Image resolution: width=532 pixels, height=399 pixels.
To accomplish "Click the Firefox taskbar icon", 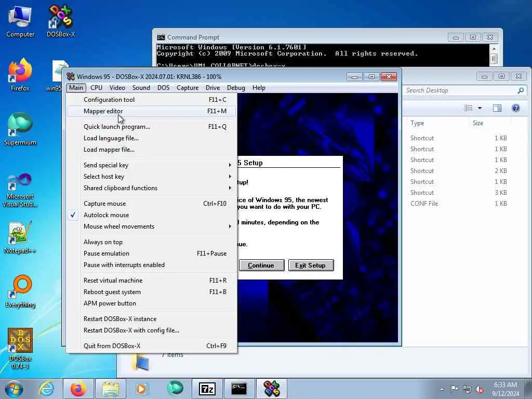I will point(78,389).
